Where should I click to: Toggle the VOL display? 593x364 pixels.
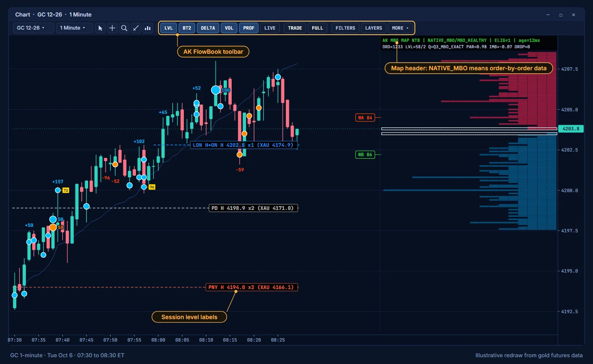click(x=229, y=28)
